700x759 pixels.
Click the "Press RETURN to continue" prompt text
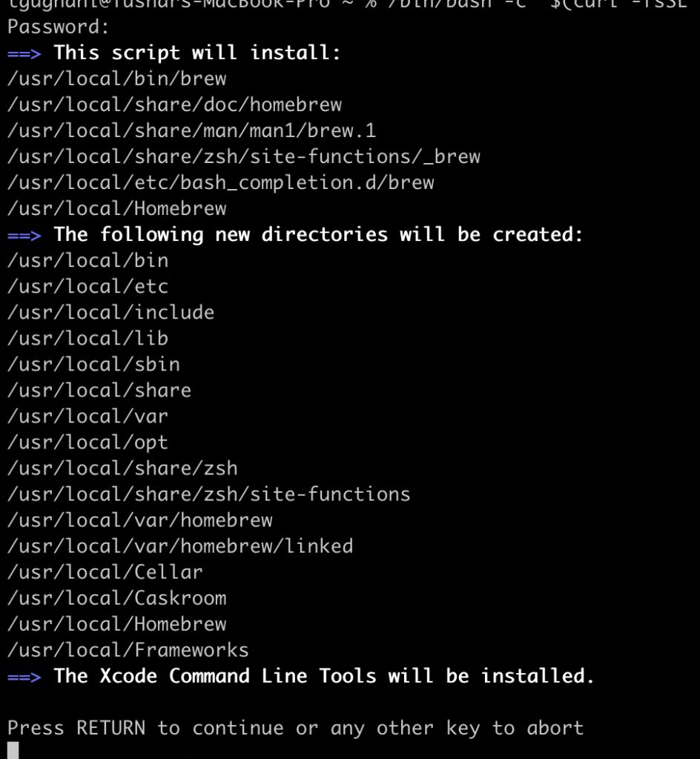[x=296, y=728]
